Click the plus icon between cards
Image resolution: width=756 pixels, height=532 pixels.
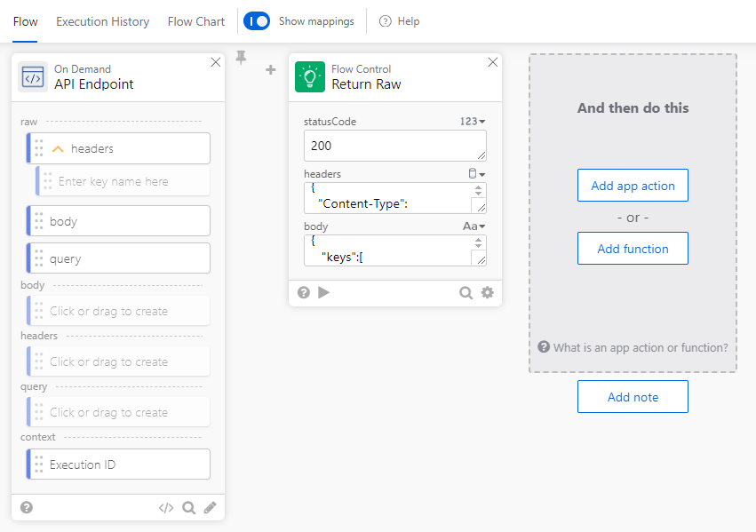(x=271, y=70)
